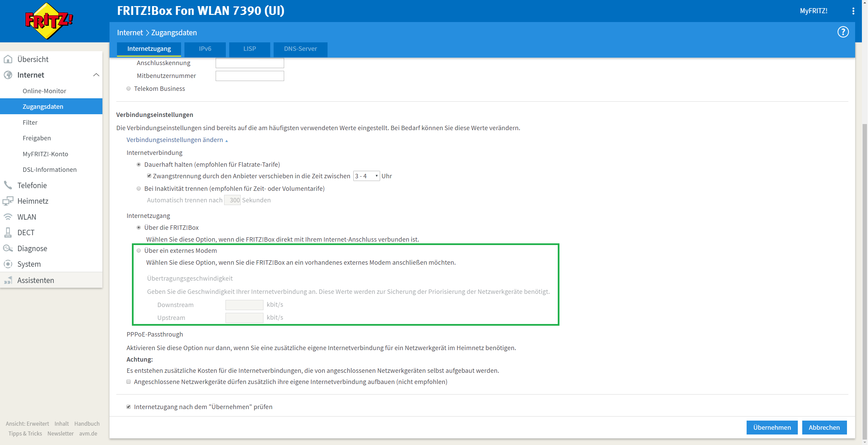Switch to the DNS-Server tab

click(x=300, y=49)
